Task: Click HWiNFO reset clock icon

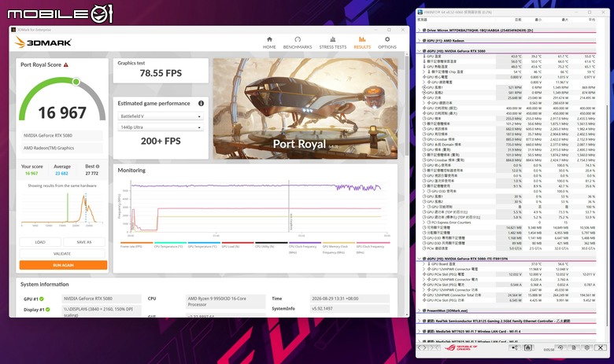Action: click(x=560, y=347)
